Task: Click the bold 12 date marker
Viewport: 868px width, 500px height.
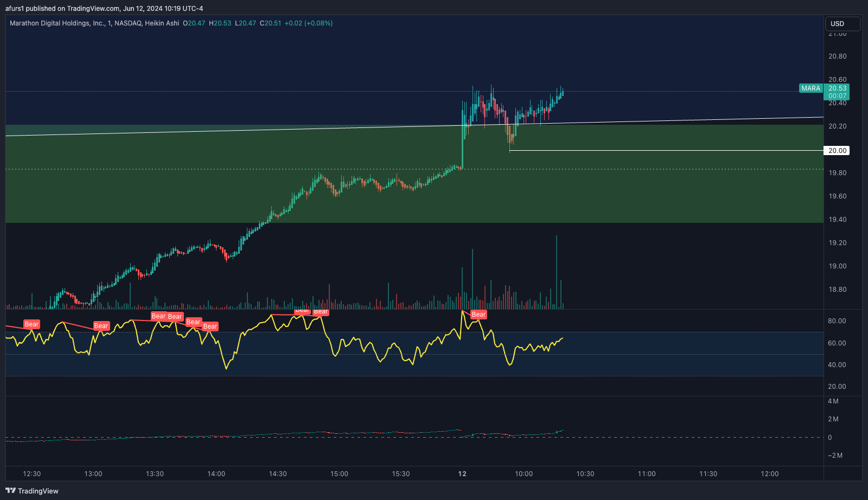Action: click(462, 474)
